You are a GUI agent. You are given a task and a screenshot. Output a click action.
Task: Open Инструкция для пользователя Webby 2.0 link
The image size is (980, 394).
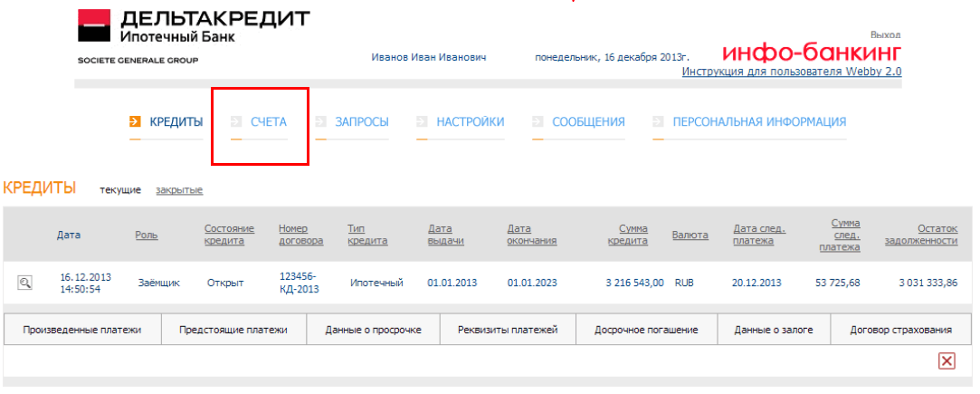(792, 72)
